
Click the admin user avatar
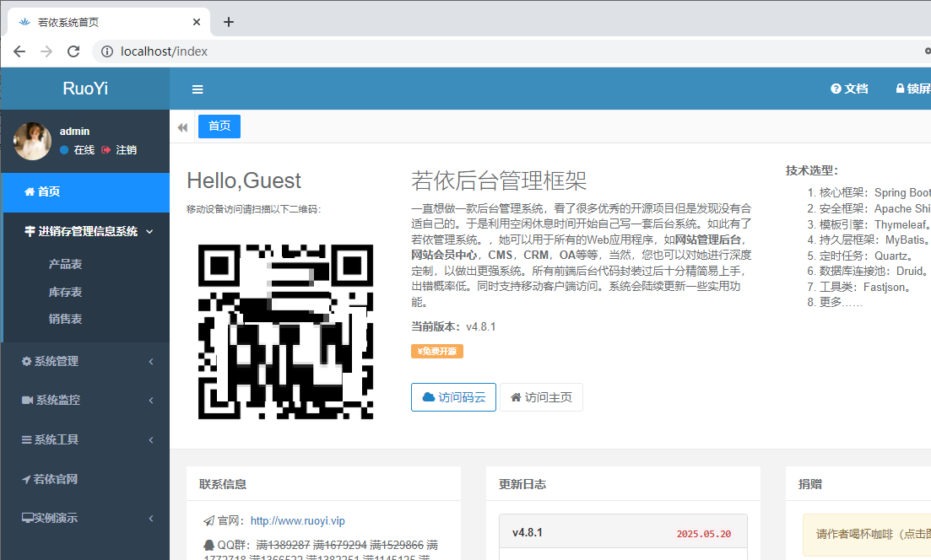pos(33,141)
